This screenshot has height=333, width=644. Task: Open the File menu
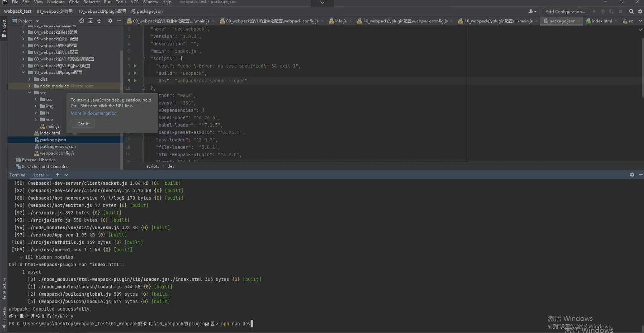(x=15, y=2)
